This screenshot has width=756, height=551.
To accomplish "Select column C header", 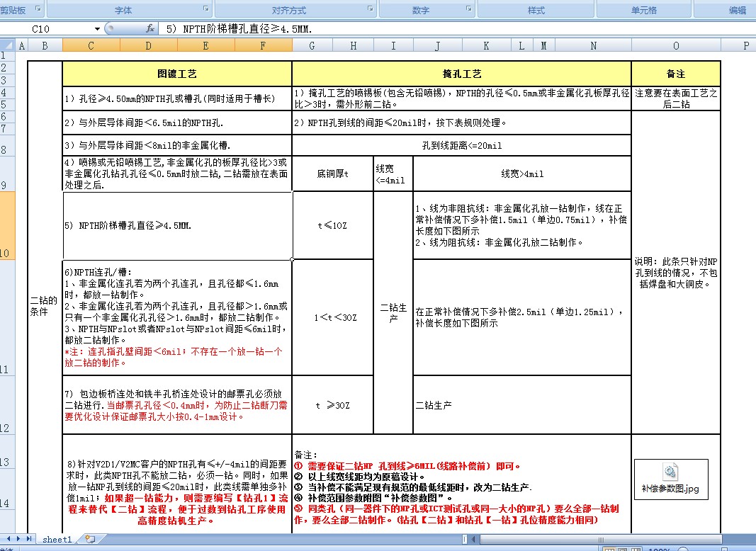I will click(91, 46).
